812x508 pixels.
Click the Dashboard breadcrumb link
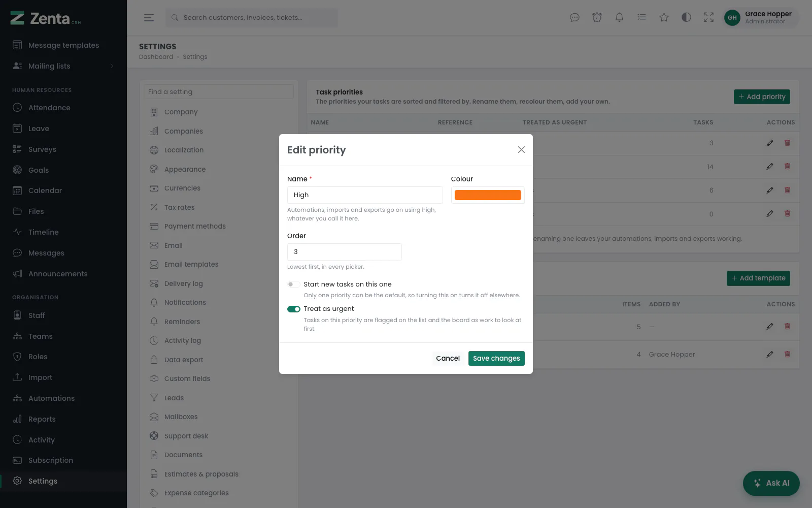pyautogui.click(x=156, y=57)
